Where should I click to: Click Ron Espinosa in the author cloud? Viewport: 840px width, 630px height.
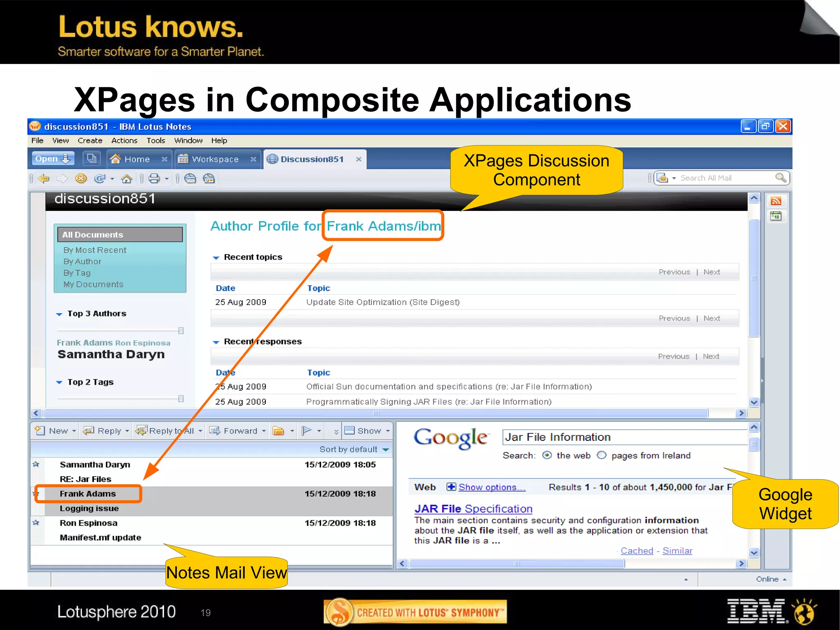[x=143, y=343]
